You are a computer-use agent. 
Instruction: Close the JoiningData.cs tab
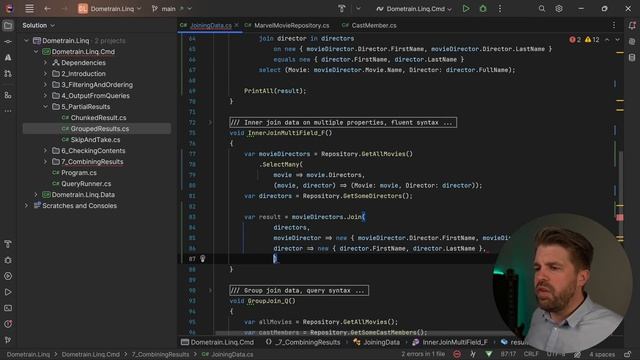237,25
